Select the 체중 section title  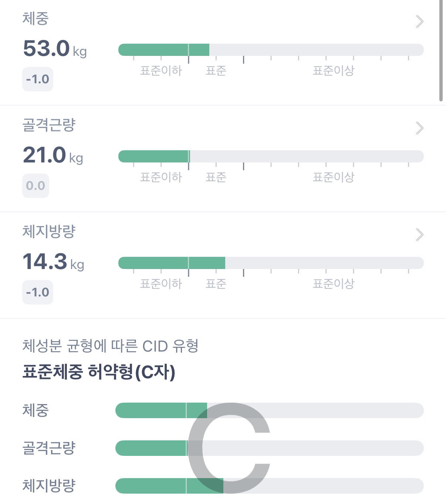pos(36,19)
